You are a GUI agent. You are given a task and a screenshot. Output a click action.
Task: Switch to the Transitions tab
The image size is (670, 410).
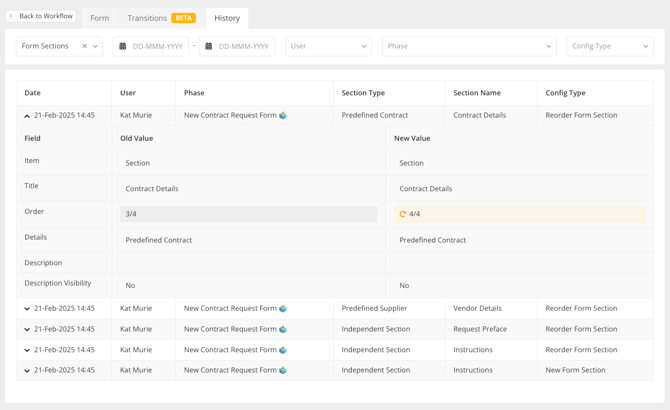click(x=162, y=18)
